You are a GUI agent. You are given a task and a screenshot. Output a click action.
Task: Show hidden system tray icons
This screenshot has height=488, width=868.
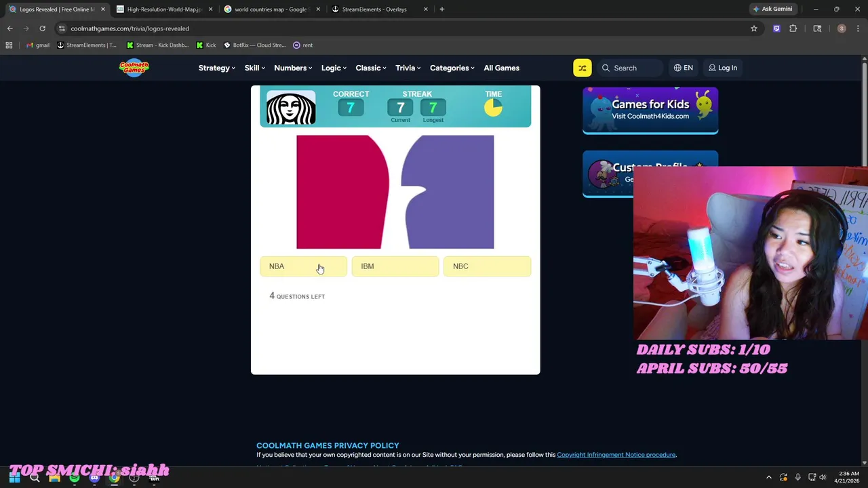point(769,478)
